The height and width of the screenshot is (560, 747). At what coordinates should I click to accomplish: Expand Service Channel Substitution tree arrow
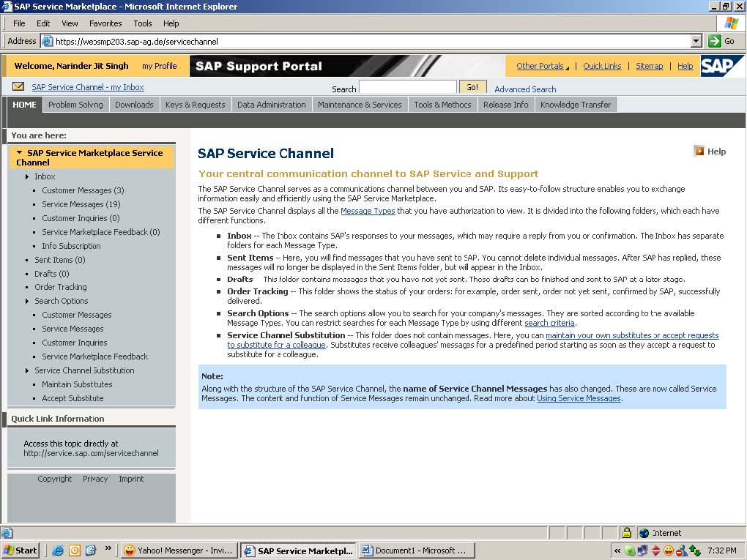27,370
